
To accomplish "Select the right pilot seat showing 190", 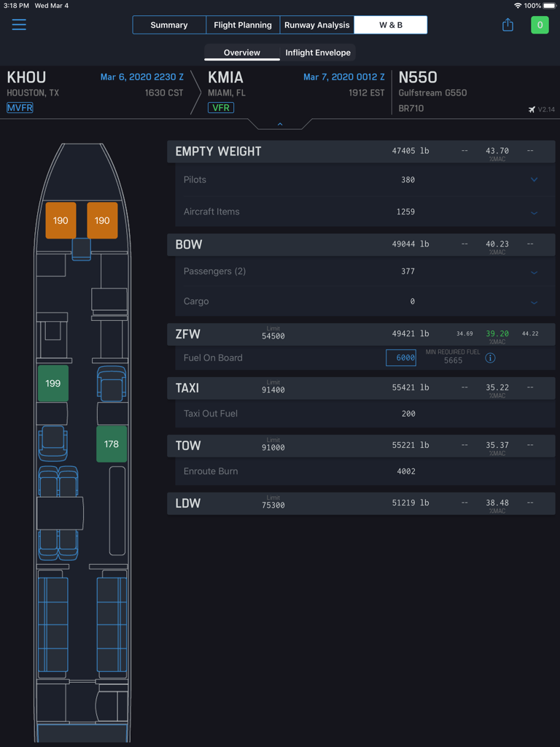I will coord(101,220).
